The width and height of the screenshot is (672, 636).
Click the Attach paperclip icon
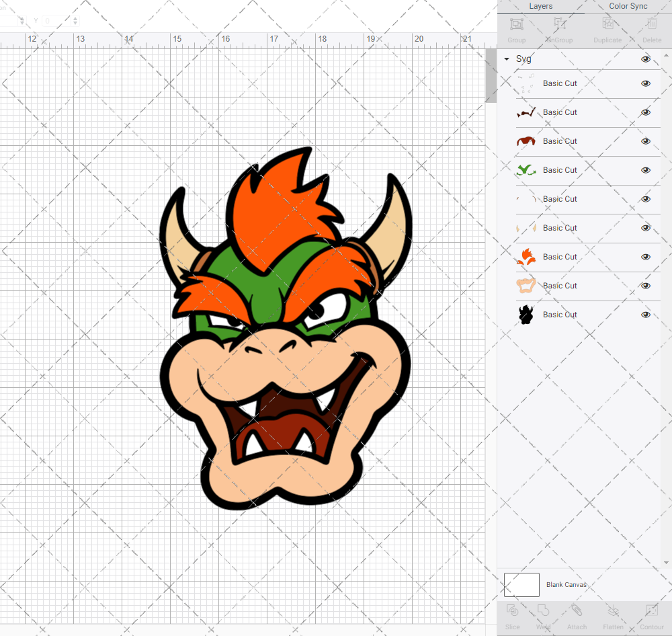coord(577,610)
